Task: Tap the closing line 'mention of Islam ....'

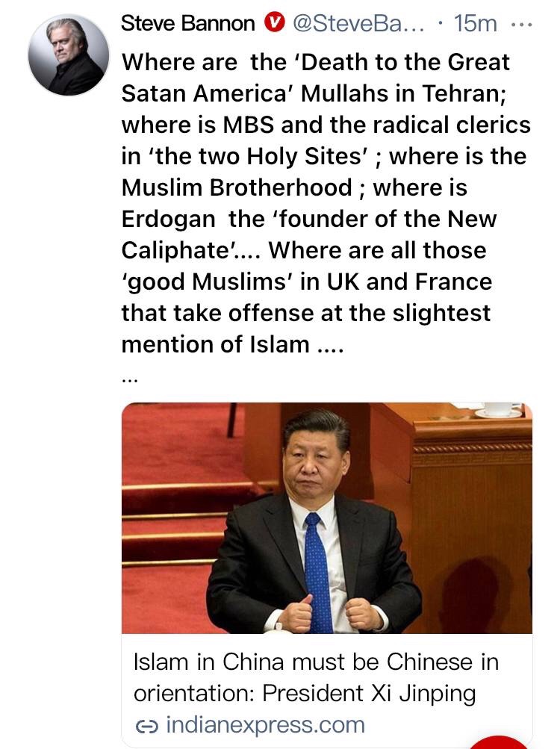Action: tap(232, 344)
